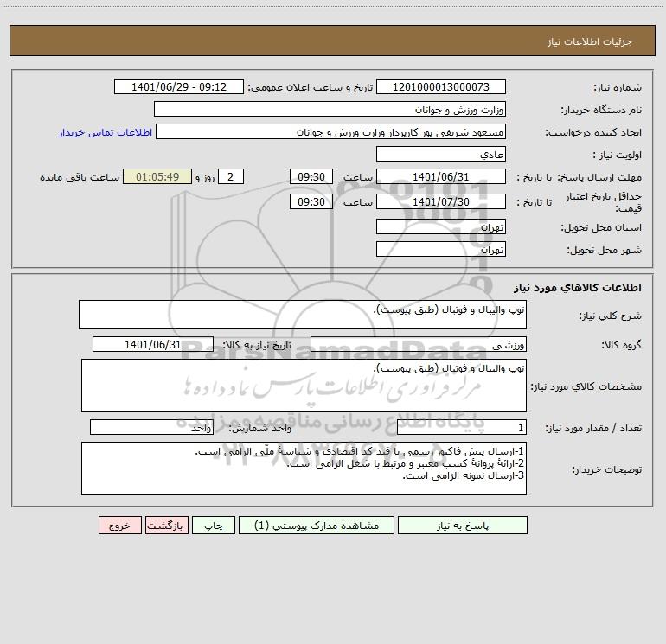Click the announcement date field 1401/06/29 - 09:12
The image size is (666, 644).
(179, 86)
